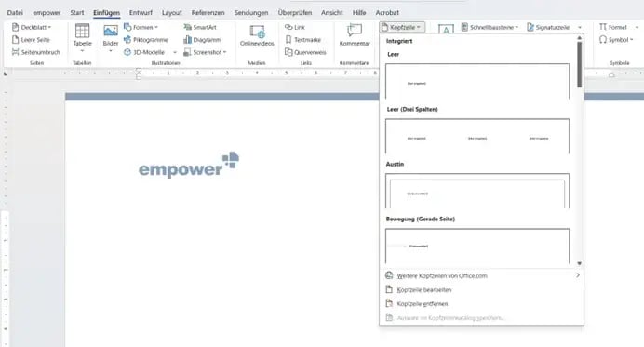The width and height of the screenshot is (644, 347).
Task: Choose the Leer (Drei Spalten) header
Action: [x=477, y=136]
